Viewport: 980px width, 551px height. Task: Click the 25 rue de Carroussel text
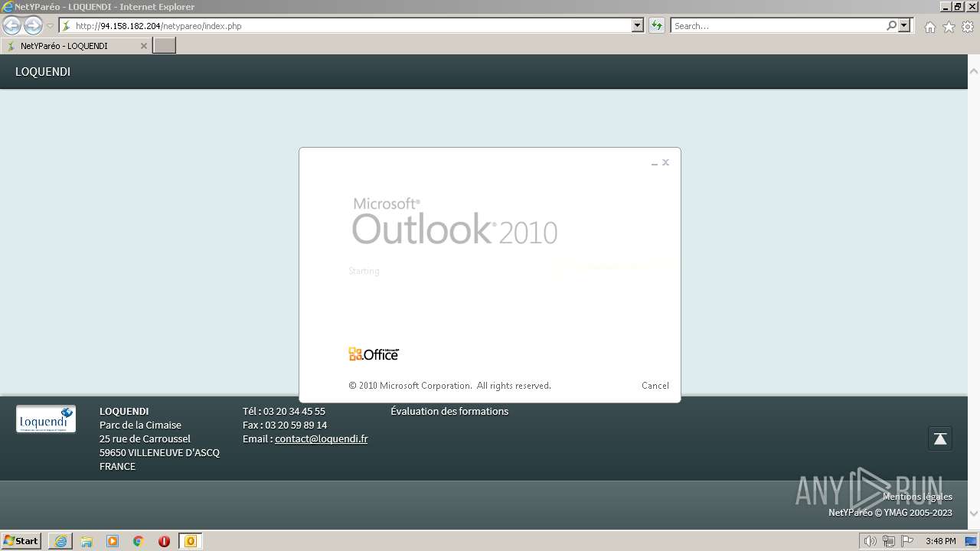point(145,439)
